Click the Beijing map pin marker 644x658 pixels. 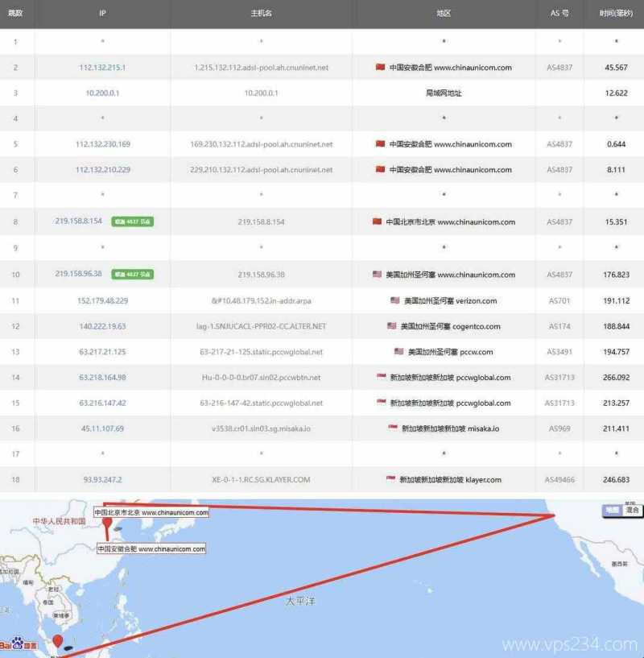point(105,524)
